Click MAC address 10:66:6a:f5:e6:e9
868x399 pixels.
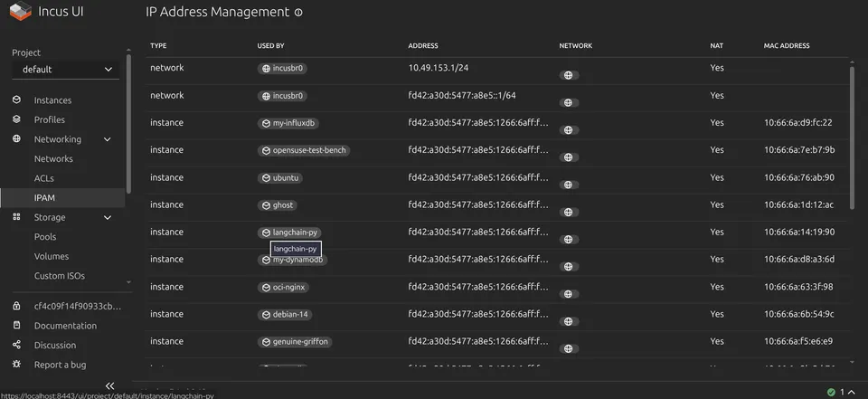798,341
